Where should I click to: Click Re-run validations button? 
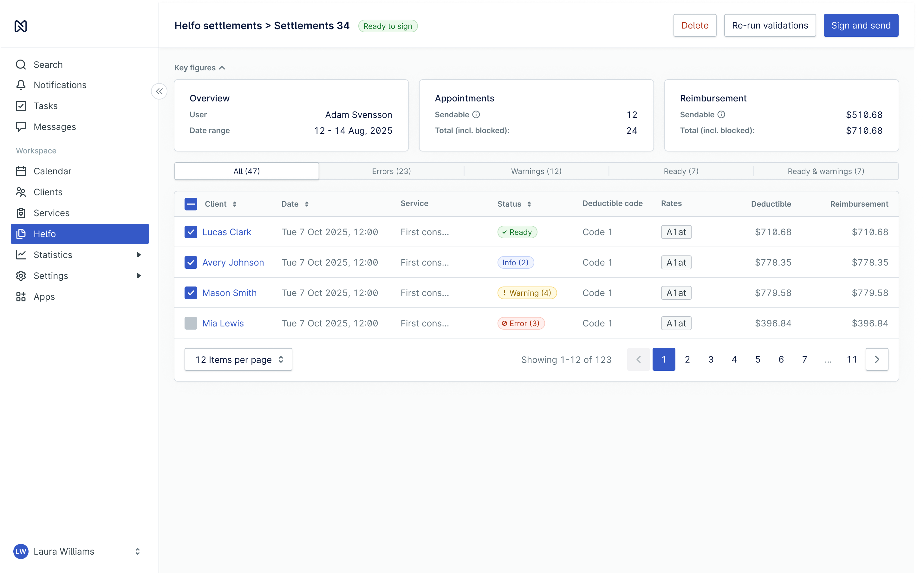pyautogui.click(x=770, y=25)
